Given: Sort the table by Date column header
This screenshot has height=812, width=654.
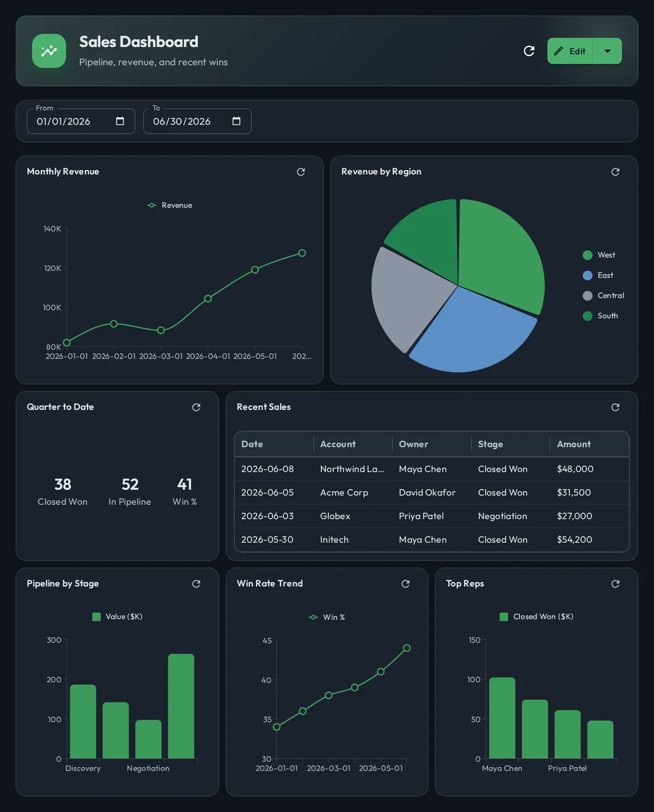Looking at the screenshot, I should tap(274, 444).
